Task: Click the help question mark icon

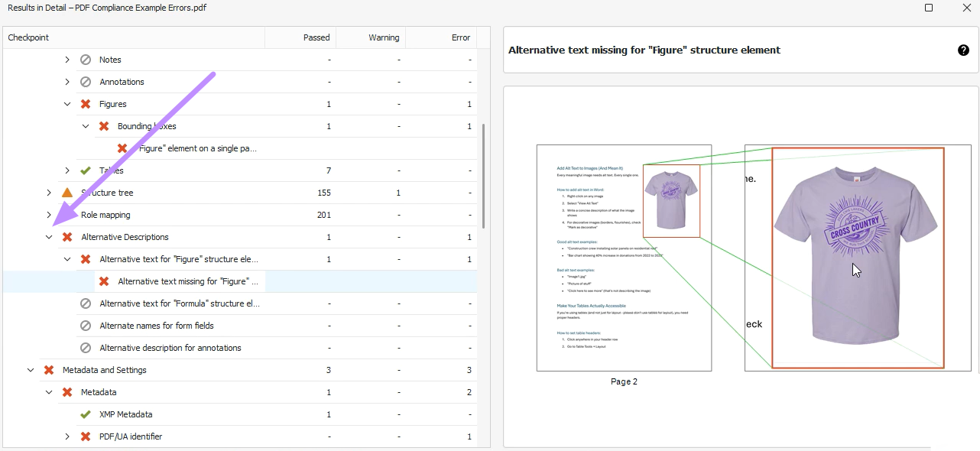Action: point(963,50)
